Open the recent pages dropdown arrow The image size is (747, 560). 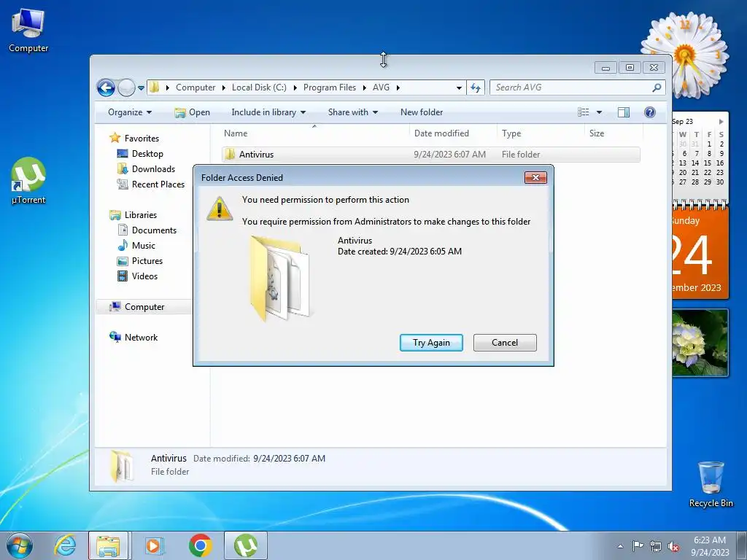(x=141, y=88)
